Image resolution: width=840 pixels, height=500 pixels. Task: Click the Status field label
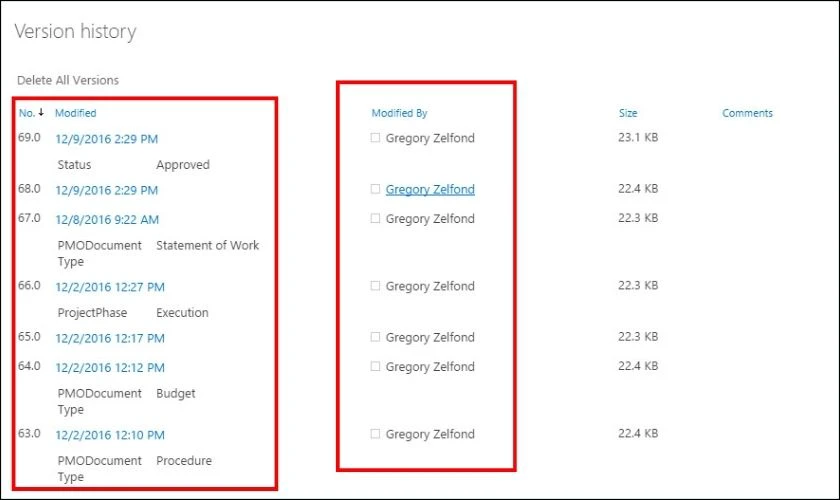(74, 165)
